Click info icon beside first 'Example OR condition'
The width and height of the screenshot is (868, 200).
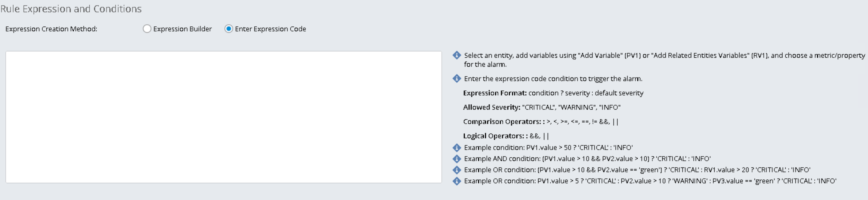pos(457,170)
